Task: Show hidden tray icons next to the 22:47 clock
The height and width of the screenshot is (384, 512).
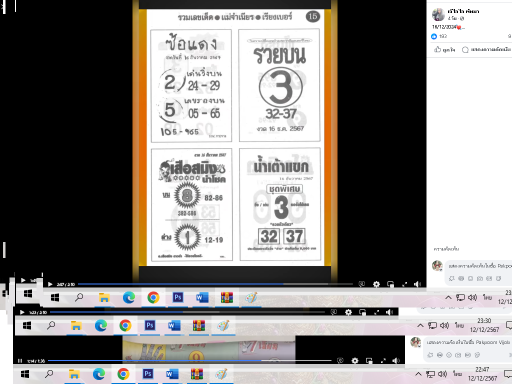Action: pos(418,374)
